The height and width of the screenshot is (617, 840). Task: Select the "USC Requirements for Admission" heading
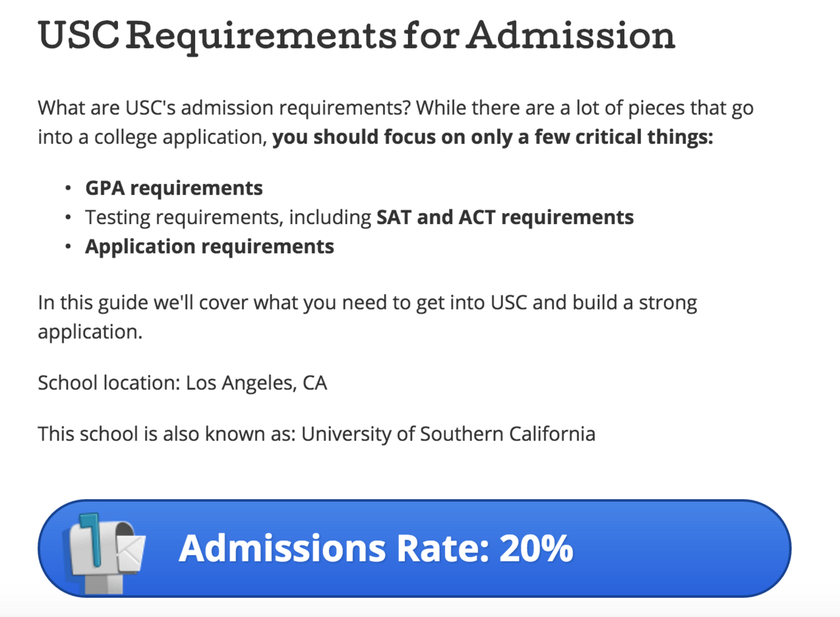pos(357,36)
